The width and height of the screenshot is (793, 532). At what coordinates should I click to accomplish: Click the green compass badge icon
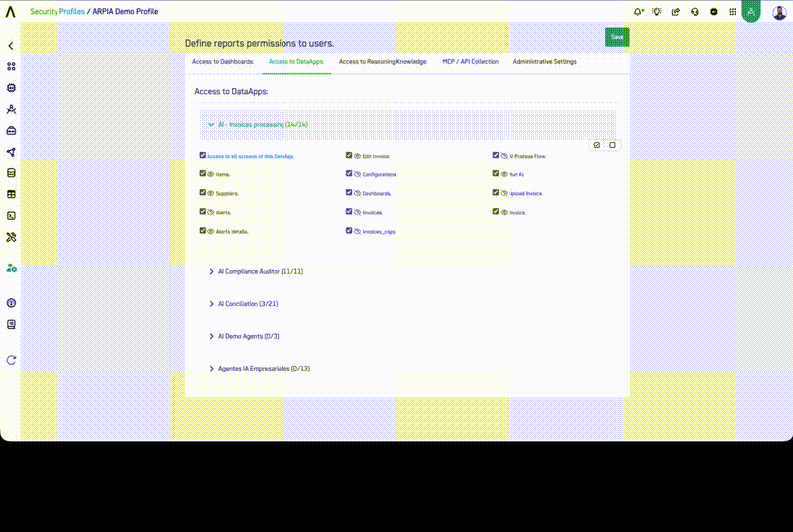click(751, 11)
